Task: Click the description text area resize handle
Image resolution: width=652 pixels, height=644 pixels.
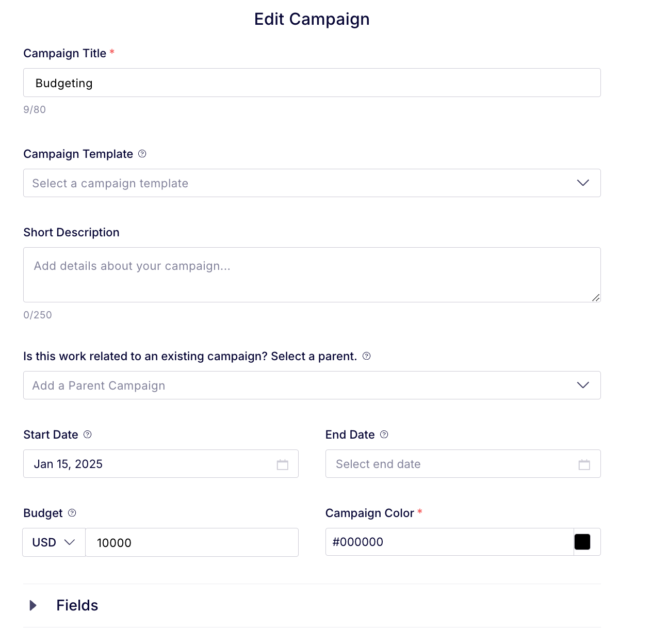Action: (x=596, y=297)
